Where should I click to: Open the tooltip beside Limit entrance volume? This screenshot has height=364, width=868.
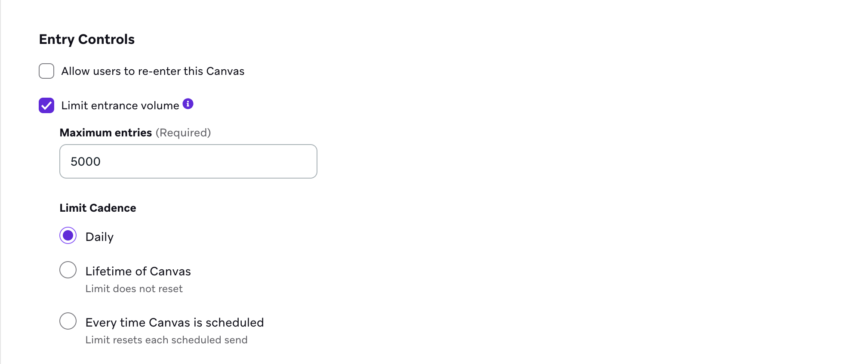(188, 104)
